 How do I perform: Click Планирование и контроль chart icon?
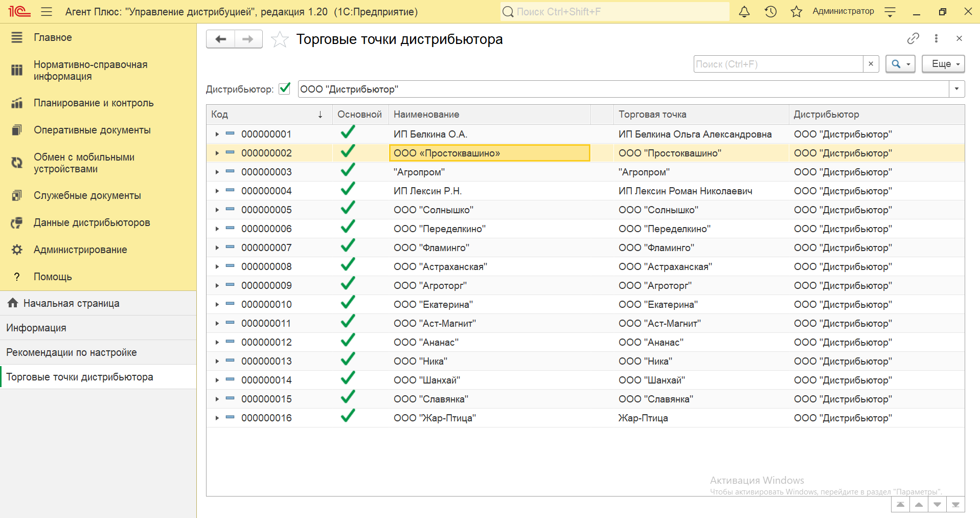point(17,103)
